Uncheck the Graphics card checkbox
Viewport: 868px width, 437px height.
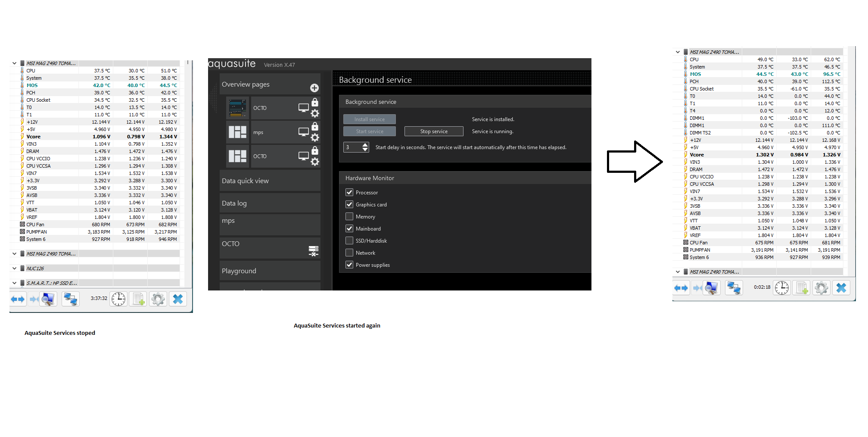click(x=349, y=204)
